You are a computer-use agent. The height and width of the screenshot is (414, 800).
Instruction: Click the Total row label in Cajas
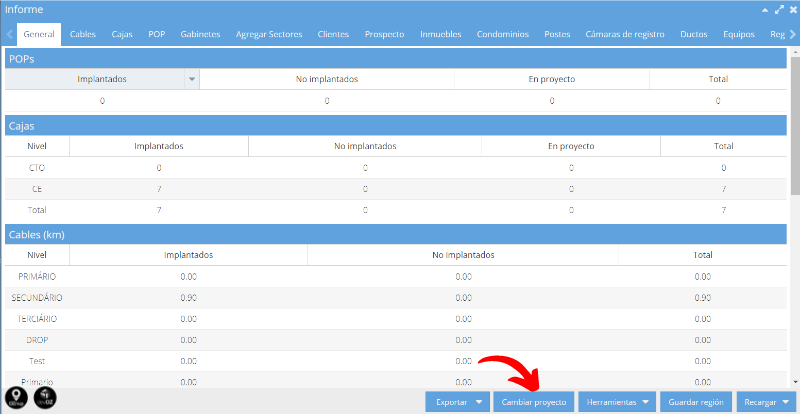pyautogui.click(x=37, y=210)
